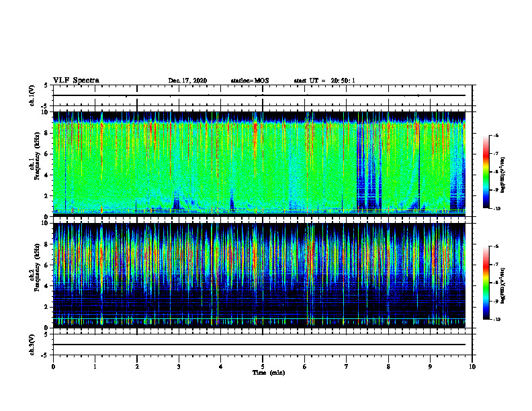
Task: Click the ch.2 "Frequency (kHz)" axis label
Action: [x=37, y=267]
